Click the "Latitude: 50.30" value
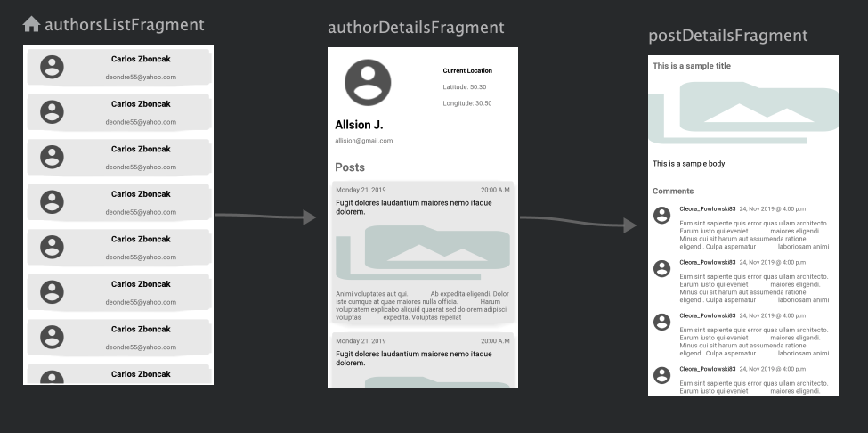This screenshot has height=433, width=868. click(x=465, y=87)
